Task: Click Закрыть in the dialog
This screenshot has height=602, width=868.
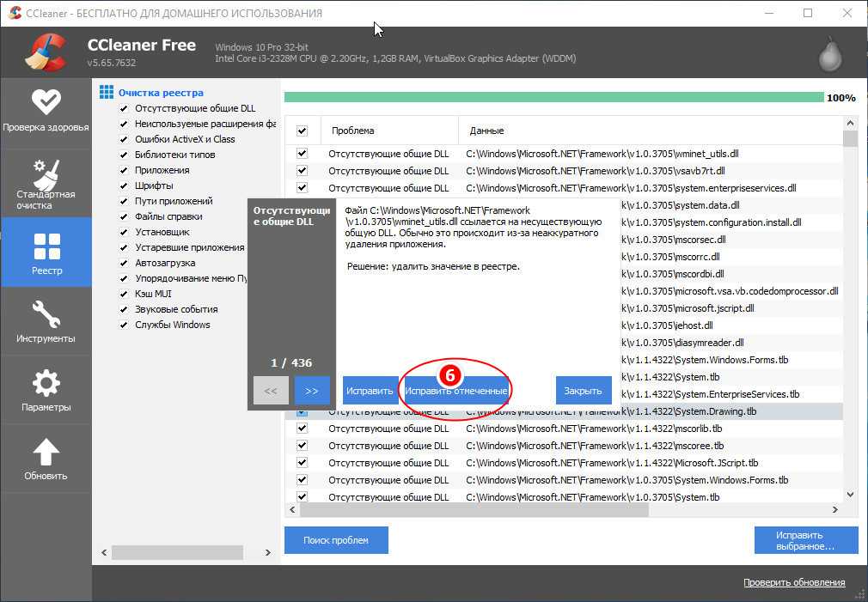Action: tap(583, 391)
